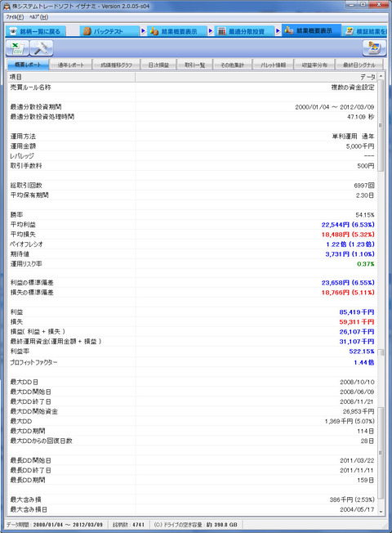Switch to the 通年レポート tab

click(x=70, y=65)
